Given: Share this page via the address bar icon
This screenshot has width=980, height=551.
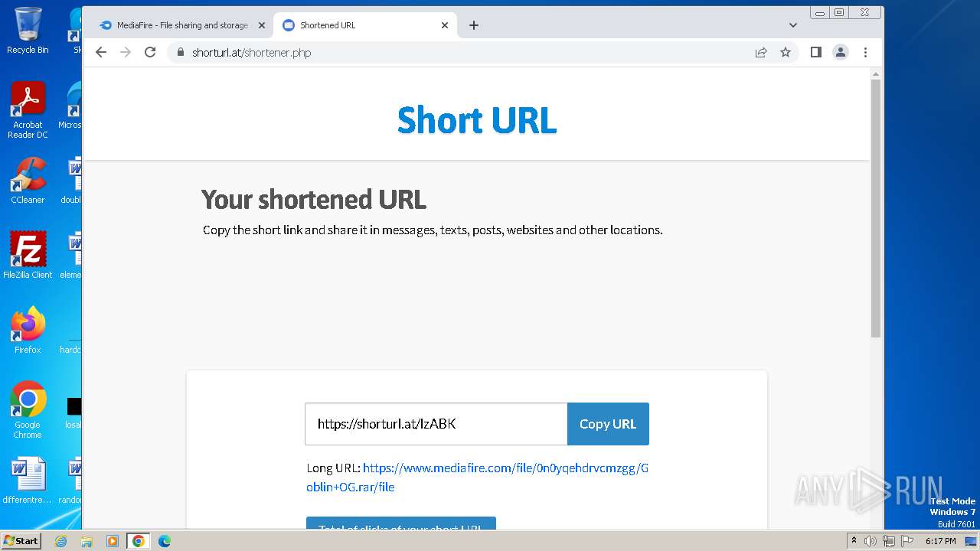Looking at the screenshot, I should (x=761, y=53).
